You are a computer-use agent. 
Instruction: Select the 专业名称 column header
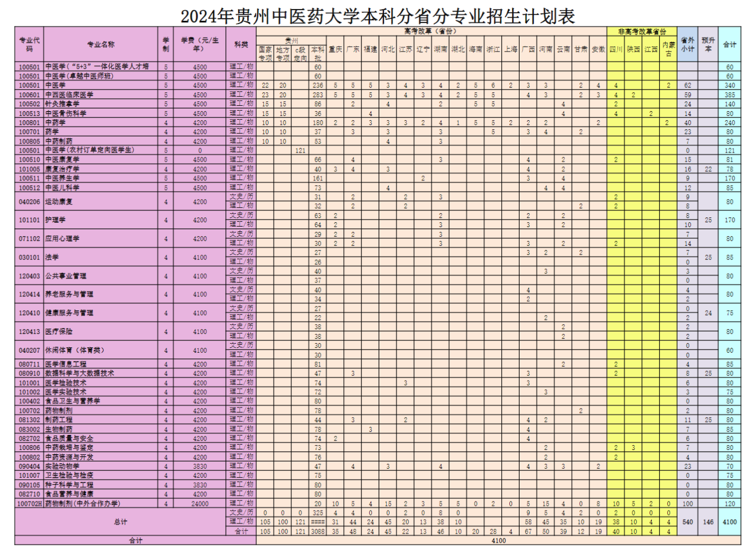tap(101, 45)
